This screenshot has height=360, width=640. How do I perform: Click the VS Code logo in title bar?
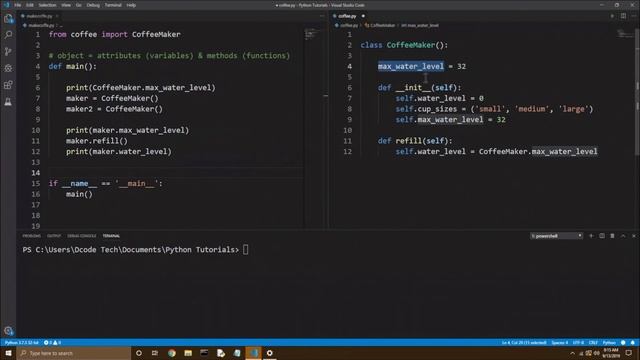pyautogui.click(x=6, y=5)
